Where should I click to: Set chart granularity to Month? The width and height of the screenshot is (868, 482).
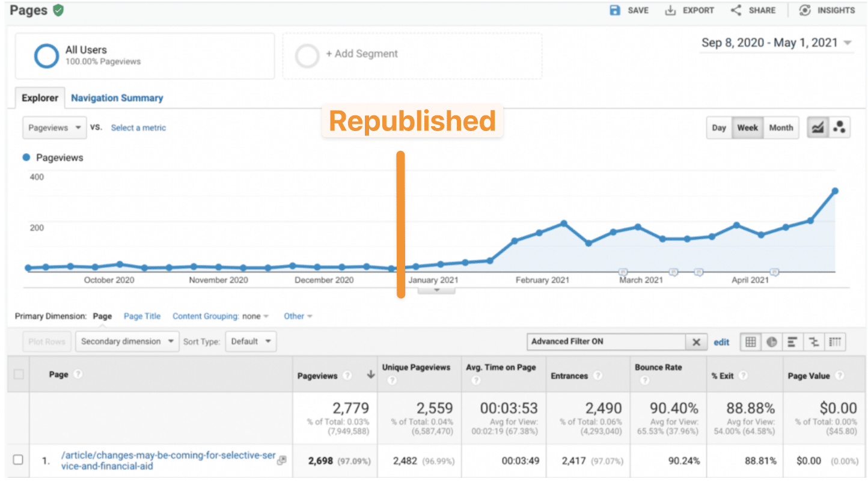781,127
